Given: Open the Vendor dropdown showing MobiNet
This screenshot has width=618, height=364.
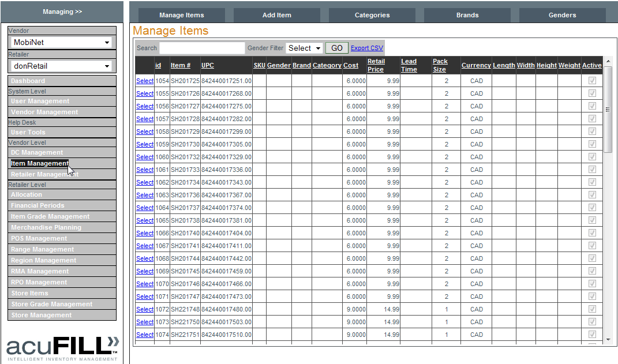Looking at the screenshot, I should tap(62, 42).
